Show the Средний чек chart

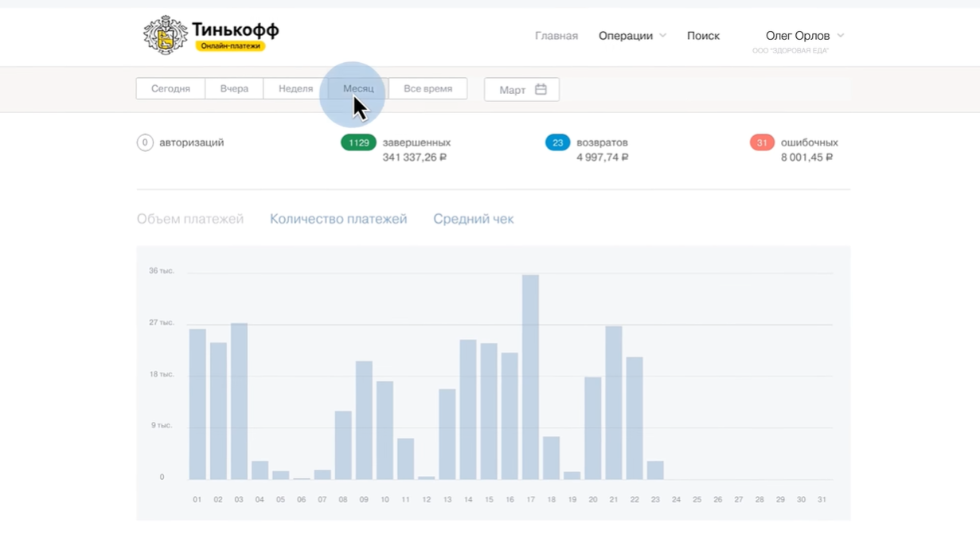point(473,219)
